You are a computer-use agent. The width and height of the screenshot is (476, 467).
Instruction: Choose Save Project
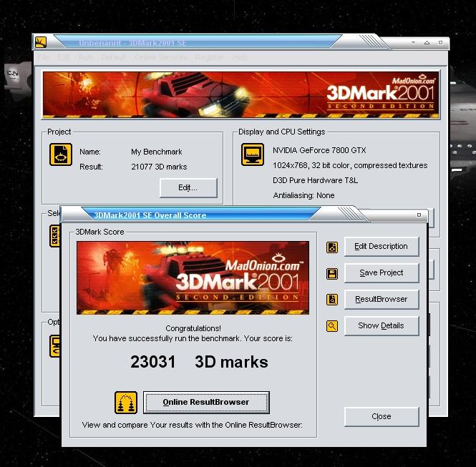pyautogui.click(x=382, y=273)
